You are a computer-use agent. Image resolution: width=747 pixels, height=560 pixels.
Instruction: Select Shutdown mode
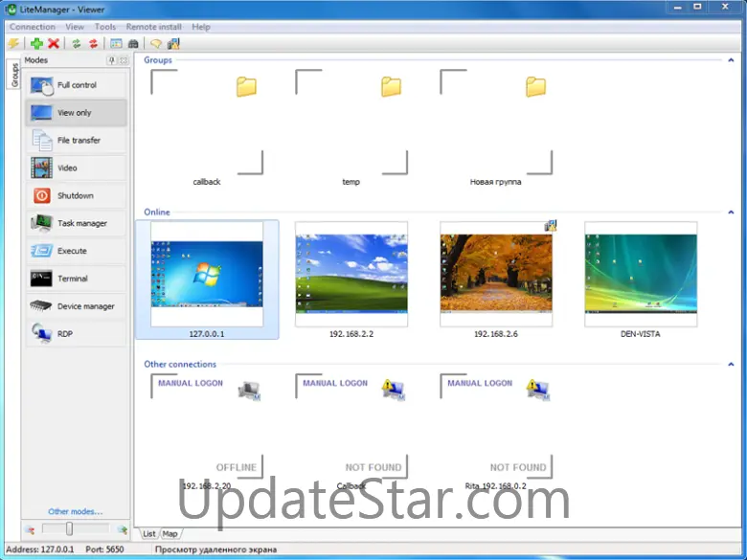77,195
